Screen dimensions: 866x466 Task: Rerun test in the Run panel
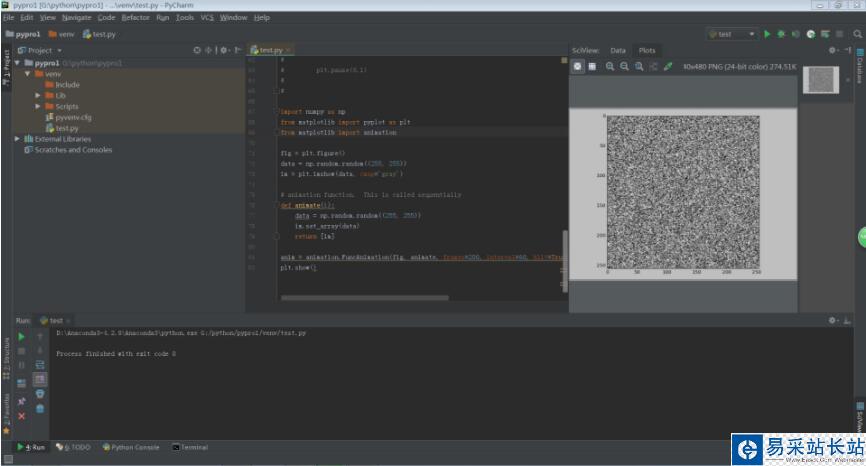(21, 336)
